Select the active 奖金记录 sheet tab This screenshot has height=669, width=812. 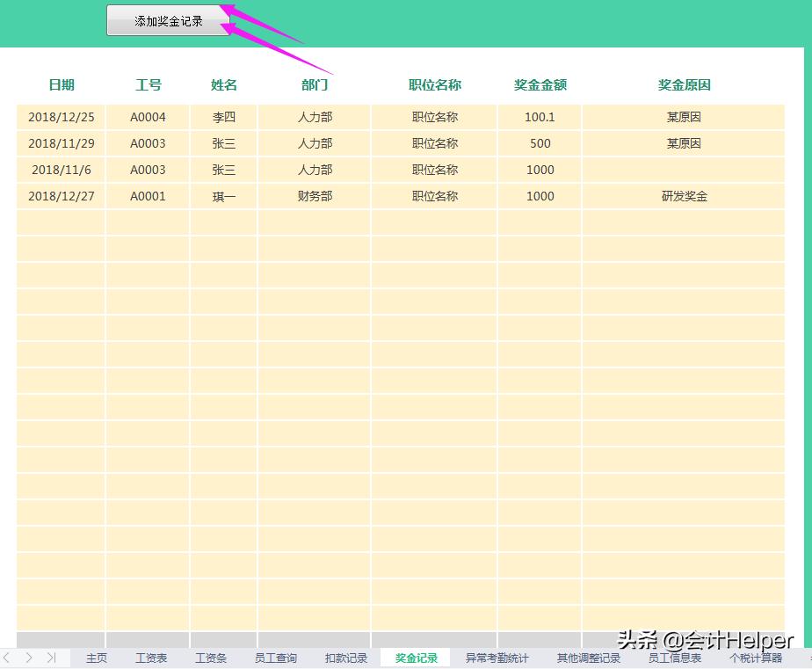pos(414,657)
